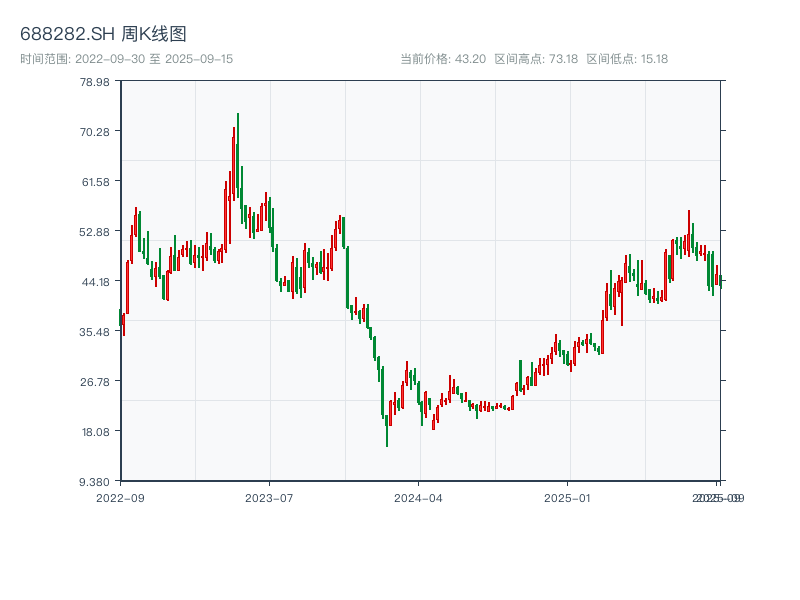Select the 时间范围 date range text
Screen dimensions: 800x600
coord(127,59)
